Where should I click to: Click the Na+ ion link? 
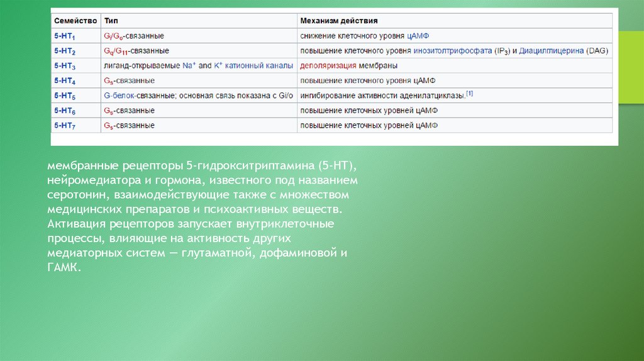click(x=189, y=65)
